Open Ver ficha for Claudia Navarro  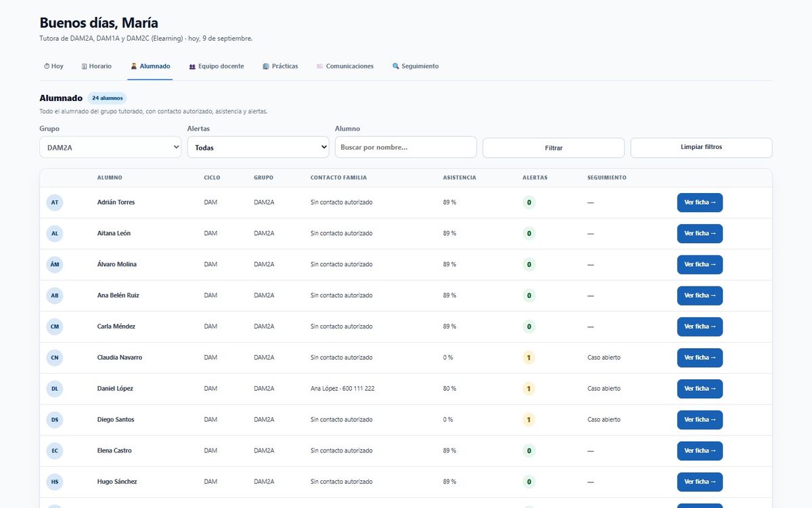coord(700,358)
